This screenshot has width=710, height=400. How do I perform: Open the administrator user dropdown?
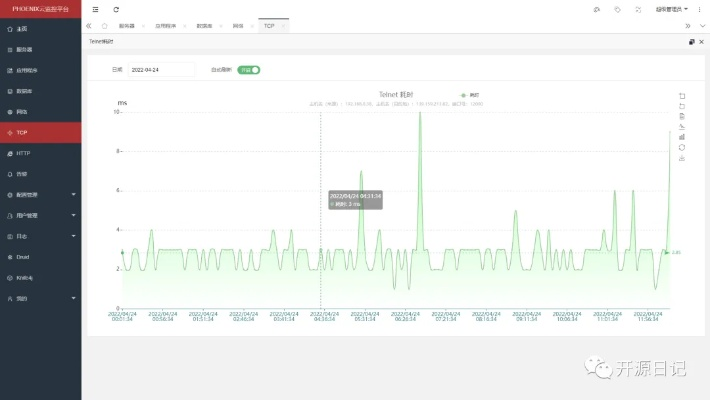672,9
